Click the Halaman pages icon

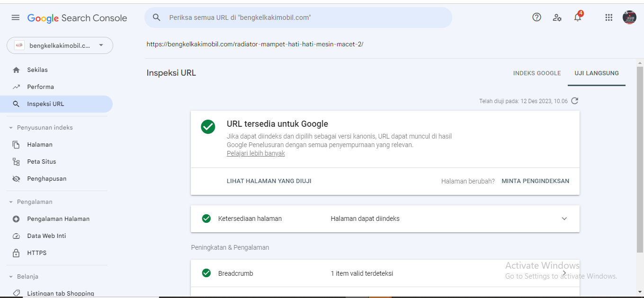17,145
